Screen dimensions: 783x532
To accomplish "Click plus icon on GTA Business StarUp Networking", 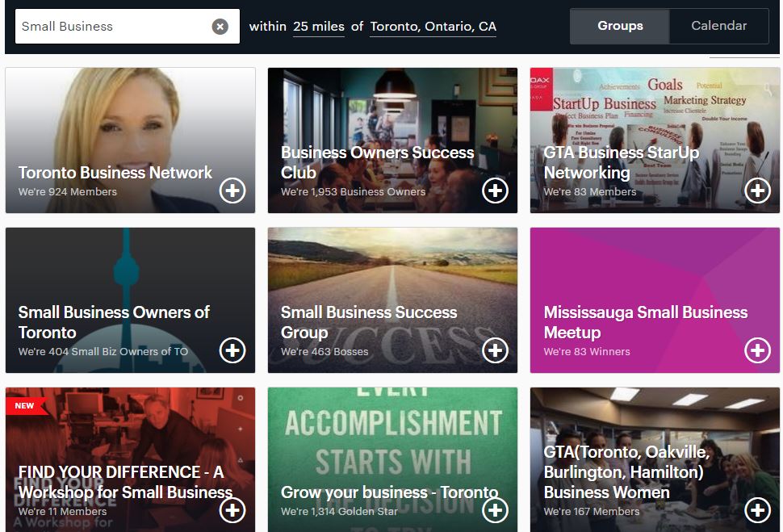I will [757, 191].
